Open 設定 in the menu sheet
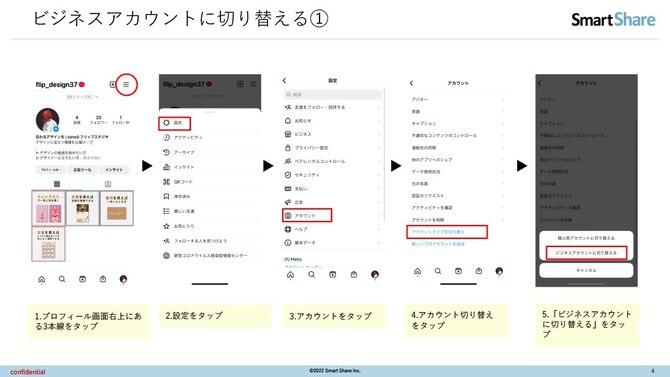The height and width of the screenshot is (377, 670). (x=174, y=123)
